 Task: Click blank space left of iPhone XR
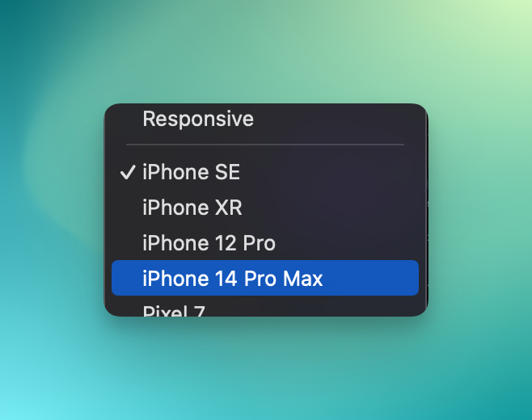tap(127, 207)
